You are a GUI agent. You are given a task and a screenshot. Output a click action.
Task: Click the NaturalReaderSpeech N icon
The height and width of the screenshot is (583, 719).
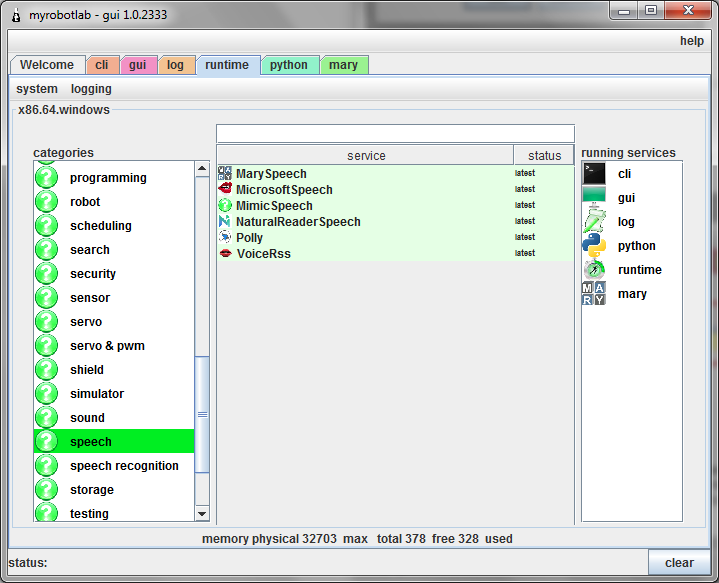[225, 221]
